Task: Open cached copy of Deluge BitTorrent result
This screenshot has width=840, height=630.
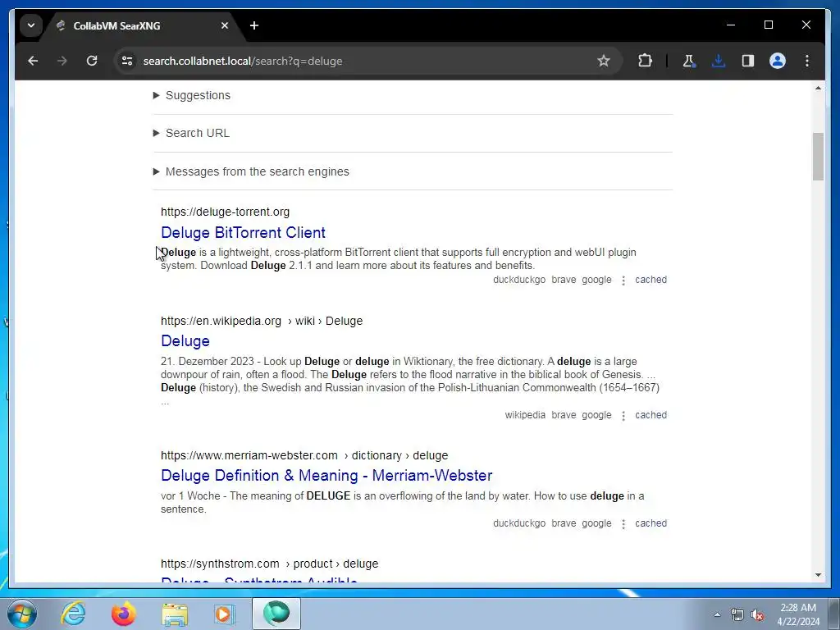Action: (651, 280)
